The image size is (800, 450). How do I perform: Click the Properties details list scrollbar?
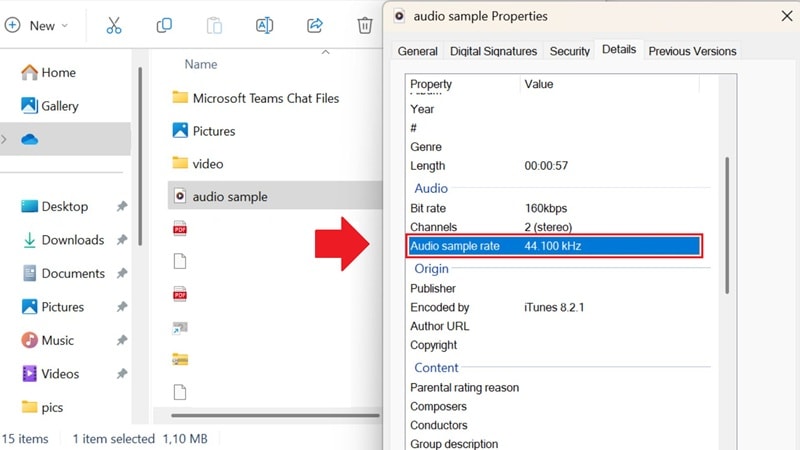point(727,225)
